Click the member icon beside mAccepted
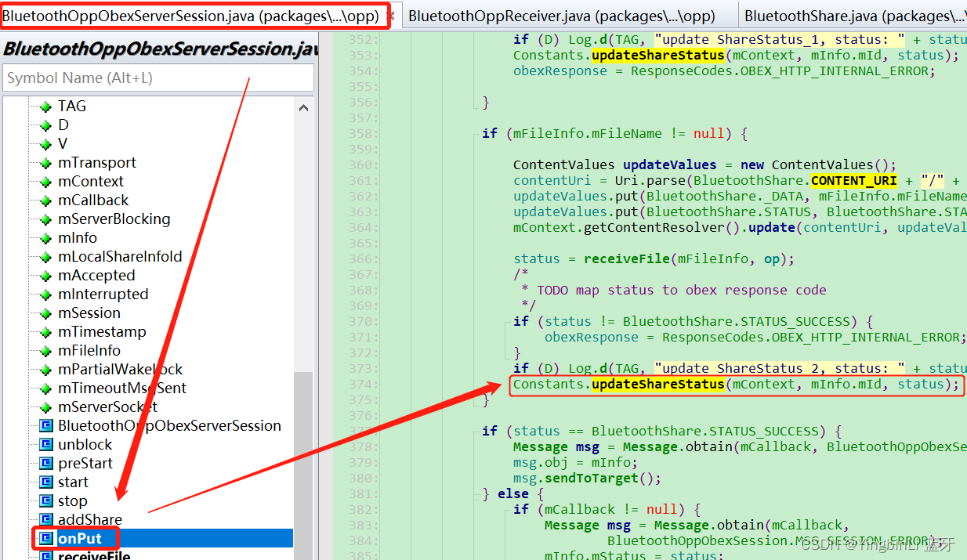 (45, 276)
